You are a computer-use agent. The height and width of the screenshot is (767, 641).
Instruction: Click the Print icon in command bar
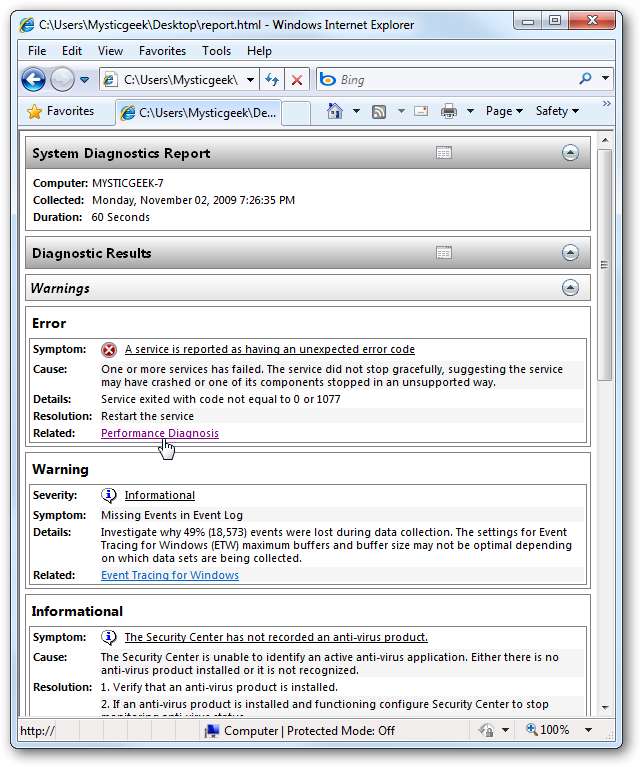tap(449, 112)
